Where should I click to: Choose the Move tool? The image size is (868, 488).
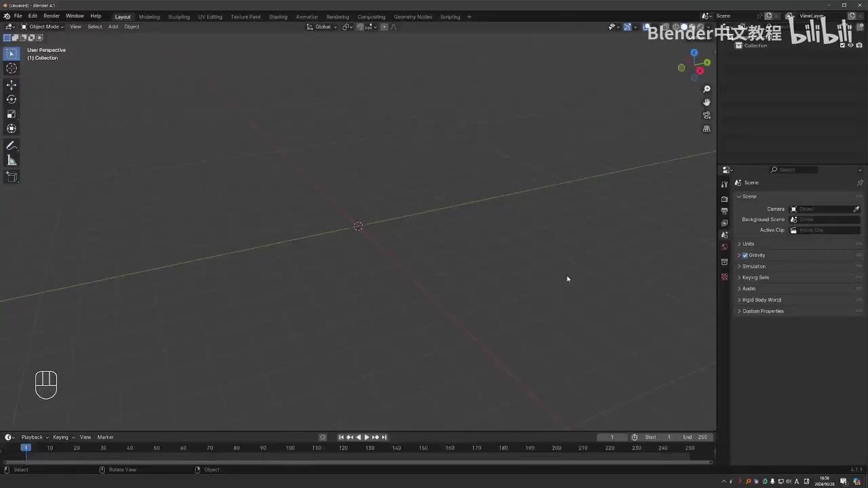pos(12,85)
